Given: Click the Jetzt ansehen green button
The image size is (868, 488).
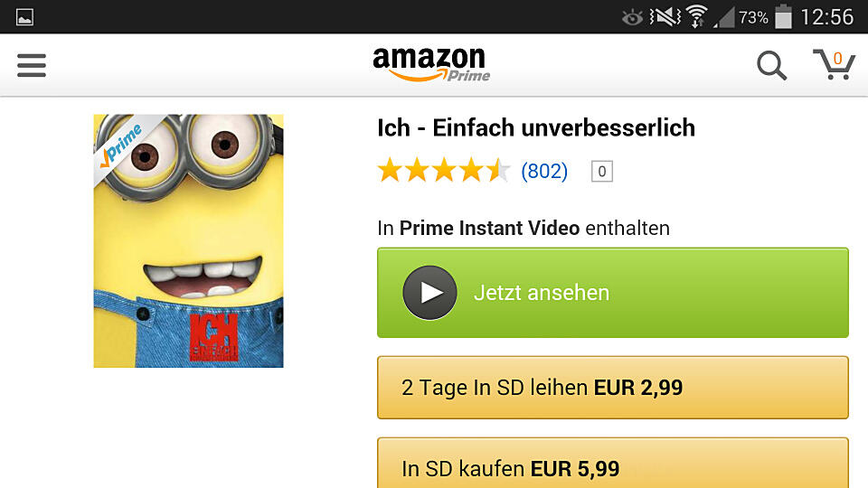Looking at the screenshot, I should click(x=613, y=293).
